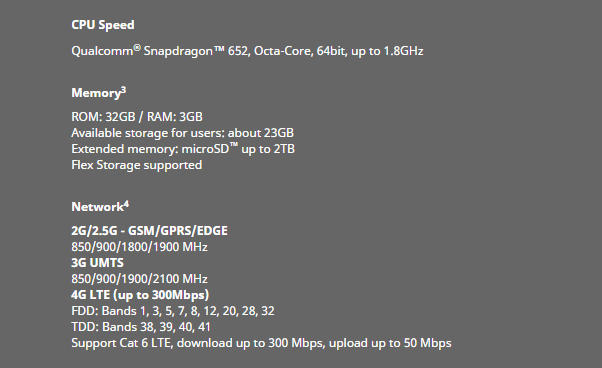Select the 850/900/1800/1900 MHz frequency line
The image size is (602, 368).
[x=139, y=247]
